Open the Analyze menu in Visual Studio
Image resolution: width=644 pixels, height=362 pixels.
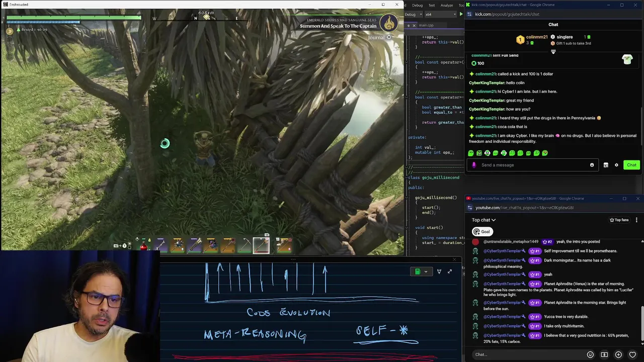point(447,5)
